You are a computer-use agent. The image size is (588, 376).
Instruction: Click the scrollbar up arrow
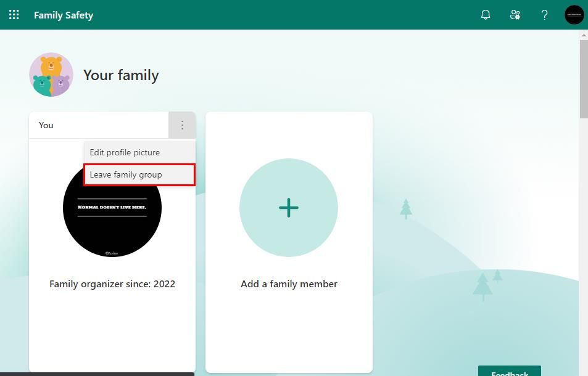coord(584,35)
